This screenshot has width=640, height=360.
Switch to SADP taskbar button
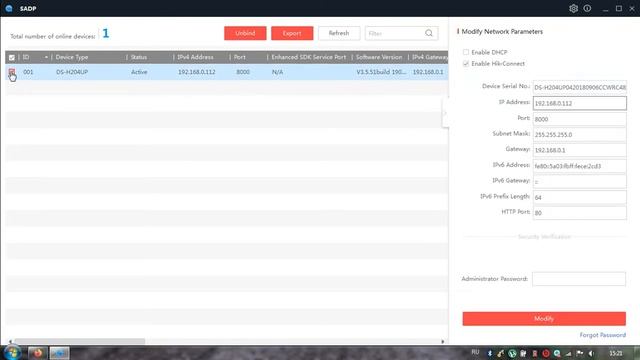click(x=60, y=353)
